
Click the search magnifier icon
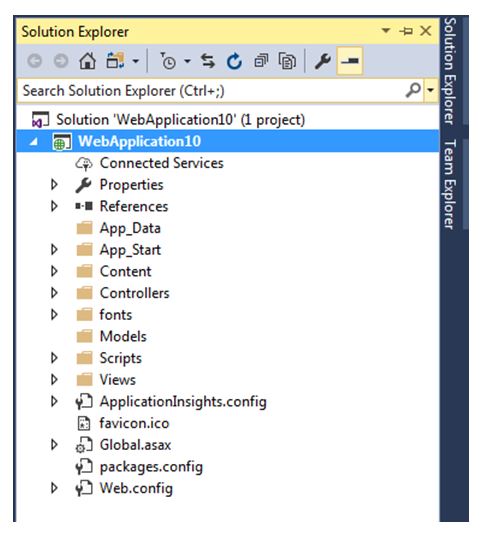[413, 90]
